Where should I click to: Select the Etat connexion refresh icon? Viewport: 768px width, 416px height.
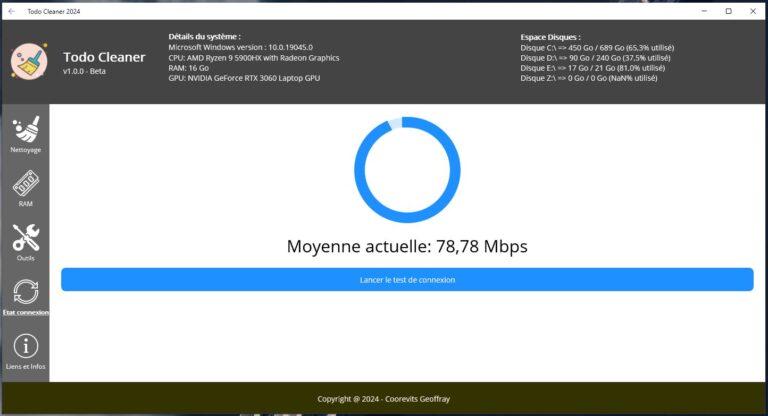[25, 292]
